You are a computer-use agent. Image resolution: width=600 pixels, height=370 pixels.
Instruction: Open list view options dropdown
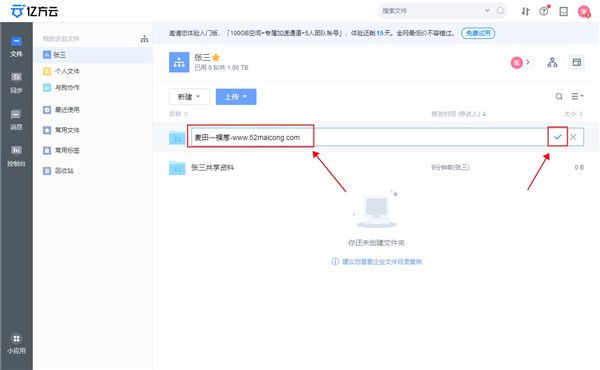coord(577,96)
